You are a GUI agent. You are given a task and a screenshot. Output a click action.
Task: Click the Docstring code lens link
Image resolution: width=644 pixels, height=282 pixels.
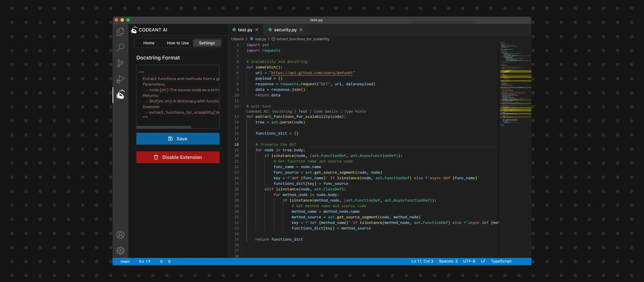282,111
